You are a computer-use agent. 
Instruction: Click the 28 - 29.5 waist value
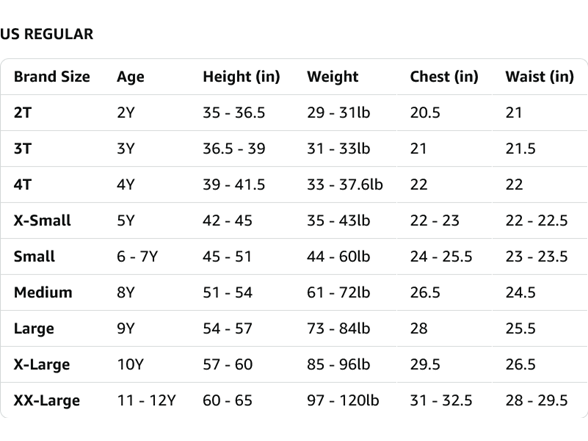pyautogui.click(x=537, y=400)
